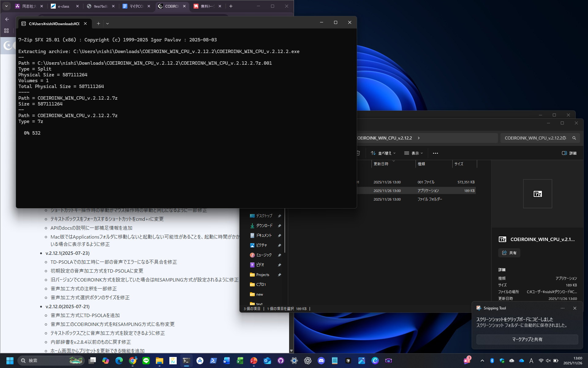Click マークアップと共有 button in notification
Viewport: 588px width, 368px height.
527,339
